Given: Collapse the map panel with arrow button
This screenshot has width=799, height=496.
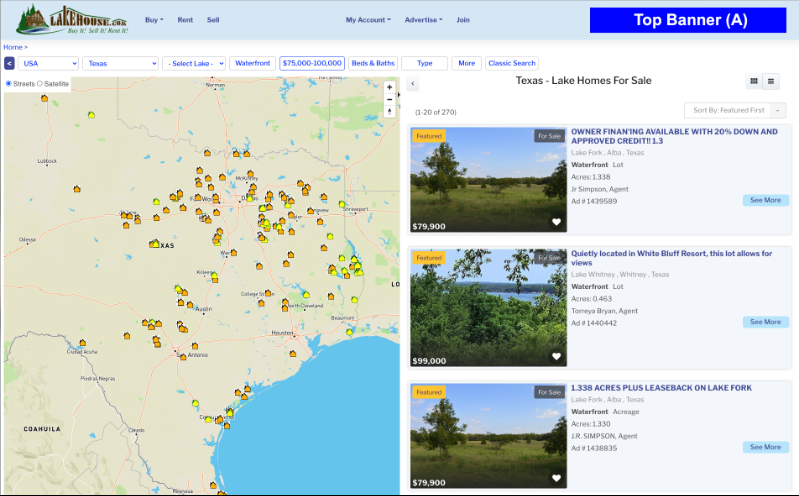Looking at the screenshot, I should tap(413, 84).
